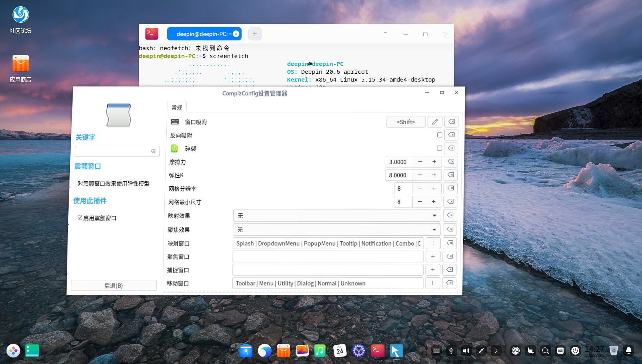The image size is (642, 364).
Task: Add a match to 映射窗口
Action: point(433,243)
